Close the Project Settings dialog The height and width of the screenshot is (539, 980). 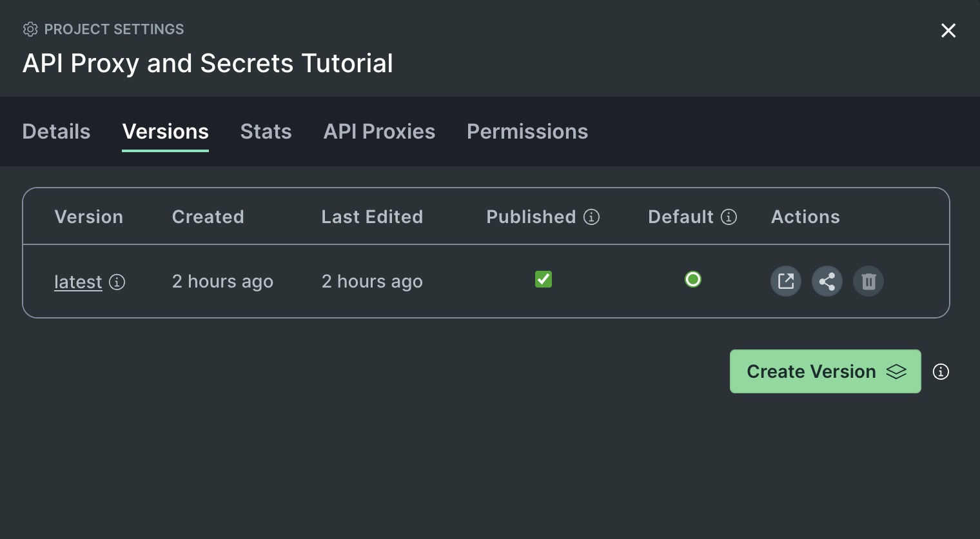pyautogui.click(x=948, y=30)
